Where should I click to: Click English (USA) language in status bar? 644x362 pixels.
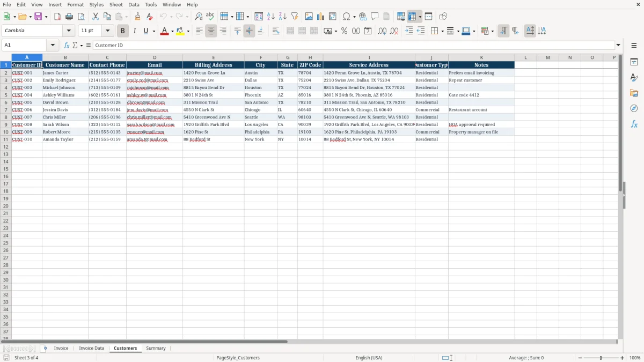pyautogui.click(x=369, y=358)
